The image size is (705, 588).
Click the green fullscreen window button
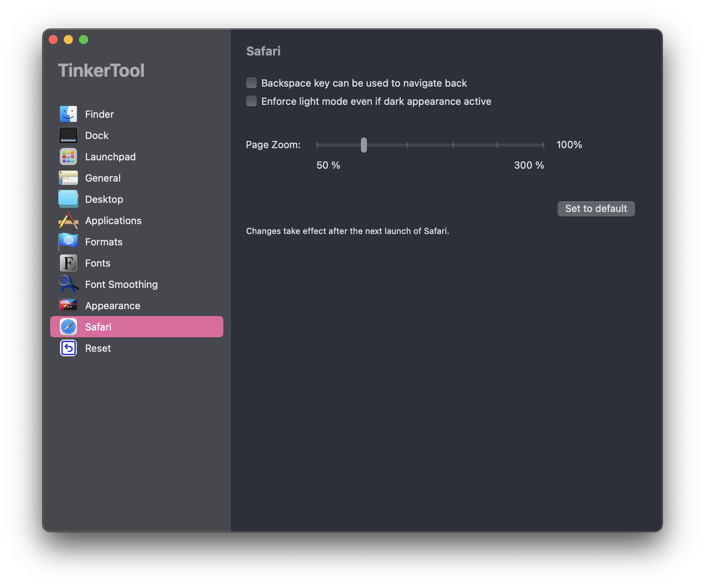pyautogui.click(x=84, y=40)
